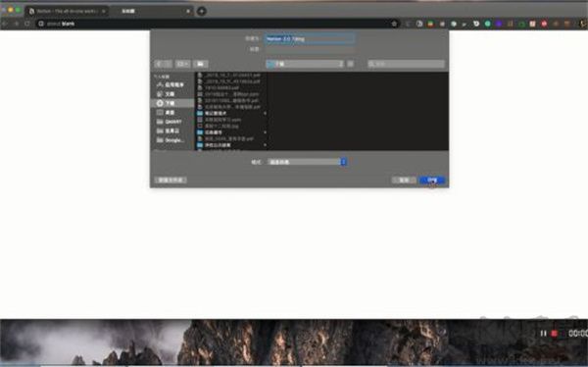Edit the Notion dmg file name field
This screenshot has height=367, width=588.
(x=309, y=38)
